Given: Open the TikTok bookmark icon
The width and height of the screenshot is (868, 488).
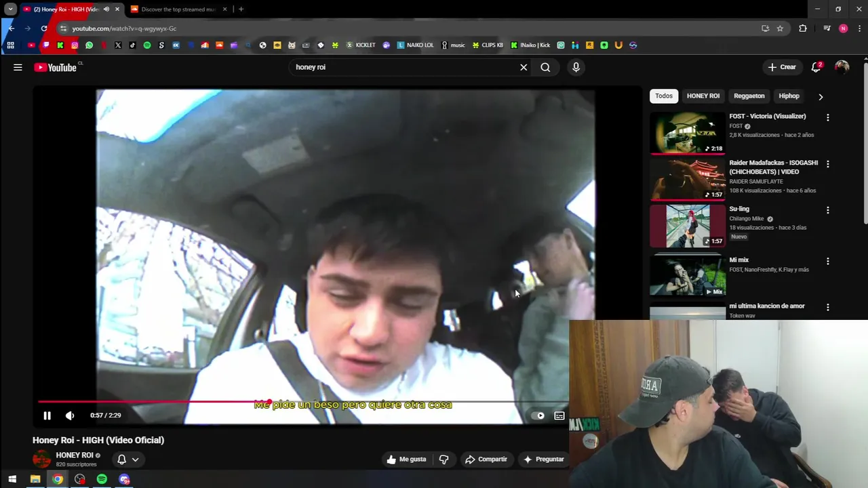Looking at the screenshot, I should point(132,45).
